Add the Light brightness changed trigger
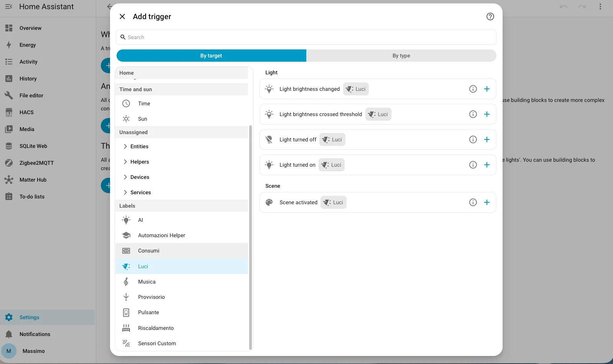The height and width of the screenshot is (364, 613). click(x=486, y=89)
